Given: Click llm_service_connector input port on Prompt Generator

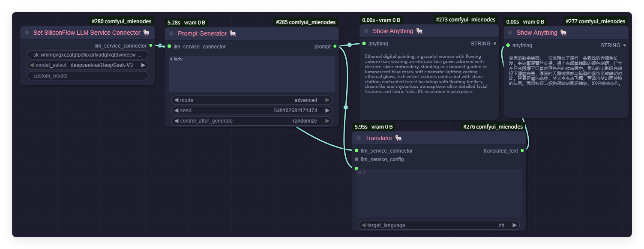Looking at the screenshot, I should (169, 46).
